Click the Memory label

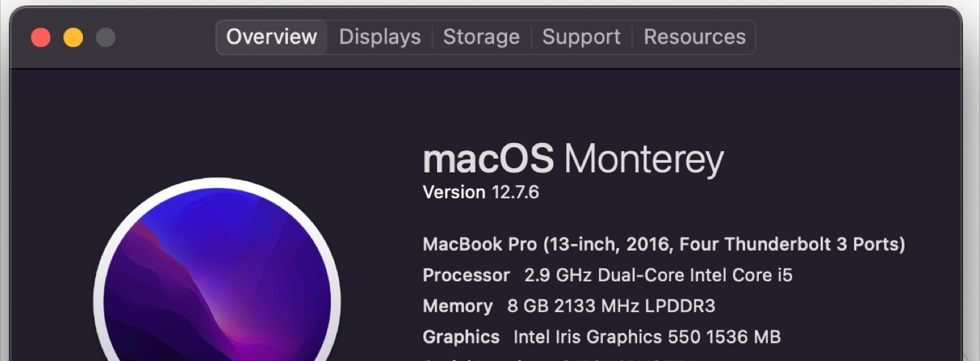click(457, 307)
